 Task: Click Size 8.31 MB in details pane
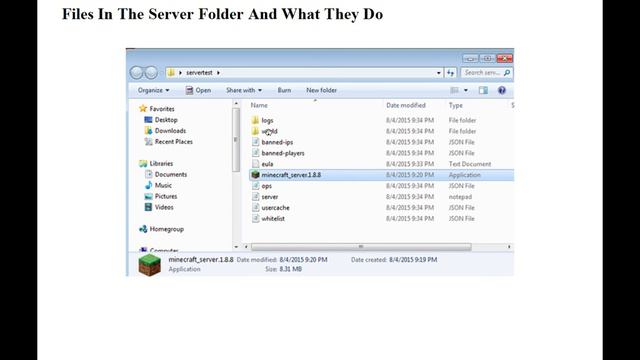tap(284, 269)
